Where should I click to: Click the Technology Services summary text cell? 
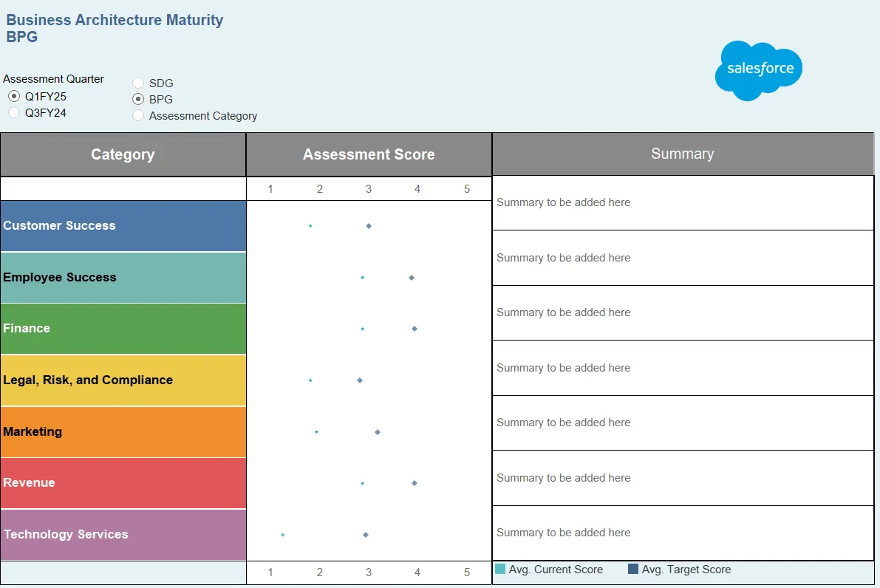(x=683, y=533)
